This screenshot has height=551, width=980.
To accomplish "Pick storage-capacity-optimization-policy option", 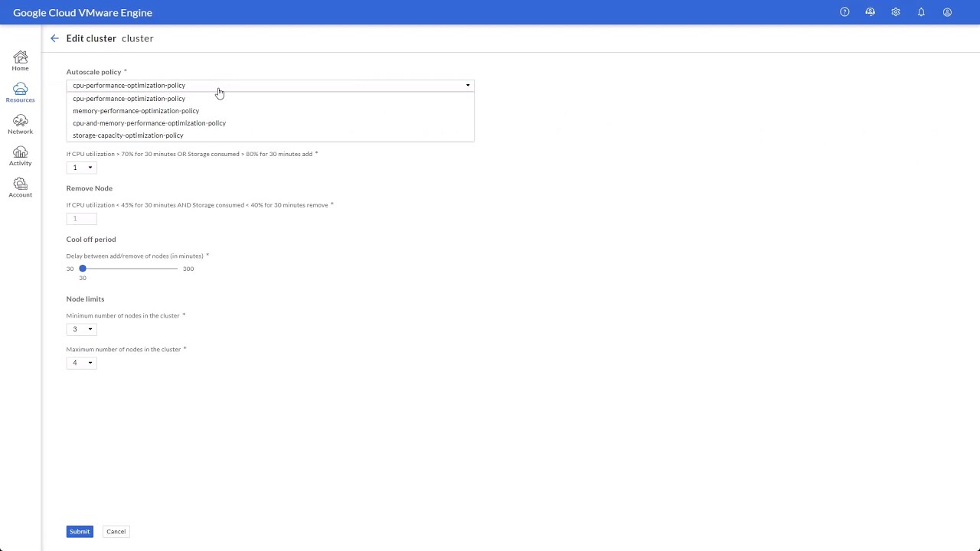I will (270, 135).
